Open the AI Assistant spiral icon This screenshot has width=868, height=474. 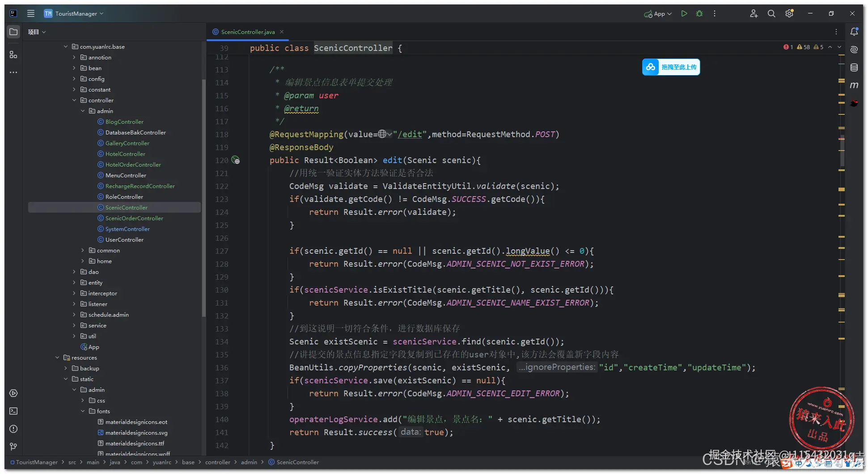click(x=854, y=50)
